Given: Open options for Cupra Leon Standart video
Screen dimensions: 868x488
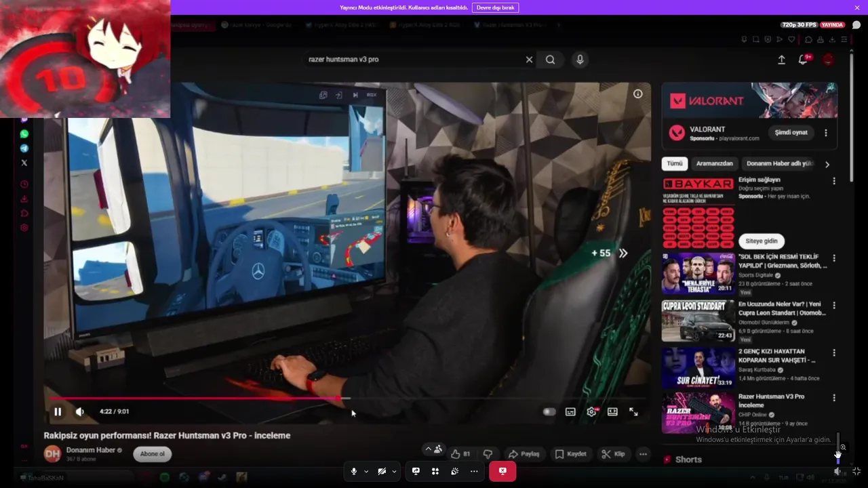Looking at the screenshot, I should (834, 306).
